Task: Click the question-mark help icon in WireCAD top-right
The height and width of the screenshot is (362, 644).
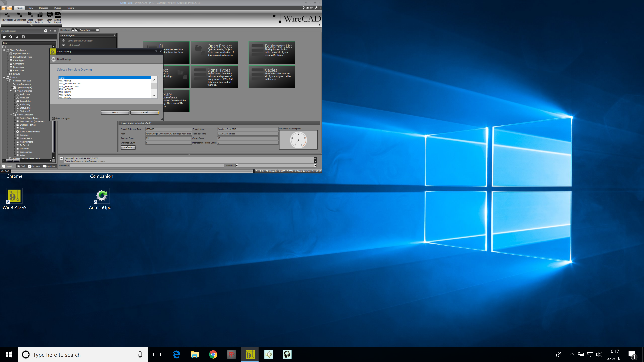Action: 304,8
